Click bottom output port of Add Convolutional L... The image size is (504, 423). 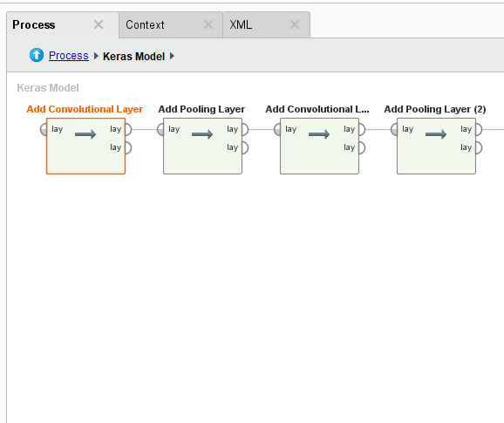coord(362,148)
